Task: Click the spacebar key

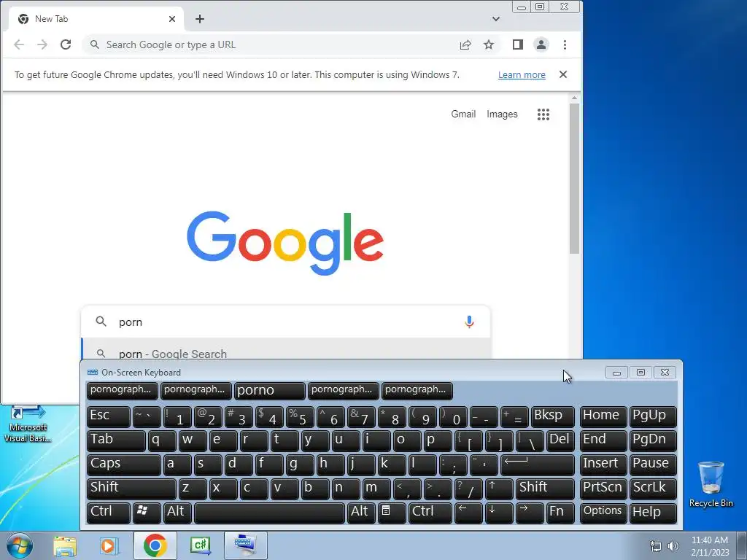Action: click(270, 513)
